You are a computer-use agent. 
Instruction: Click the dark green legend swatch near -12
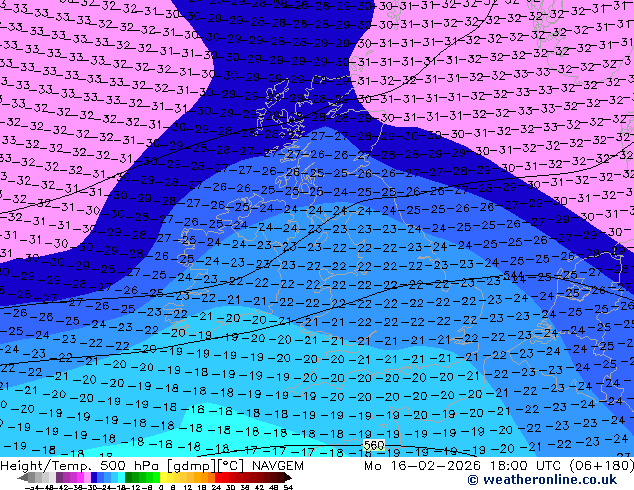(x=129, y=477)
